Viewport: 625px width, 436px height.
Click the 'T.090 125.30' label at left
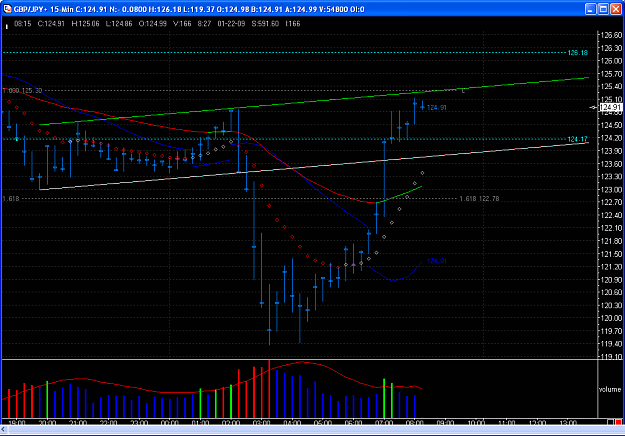[x=22, y=91]
